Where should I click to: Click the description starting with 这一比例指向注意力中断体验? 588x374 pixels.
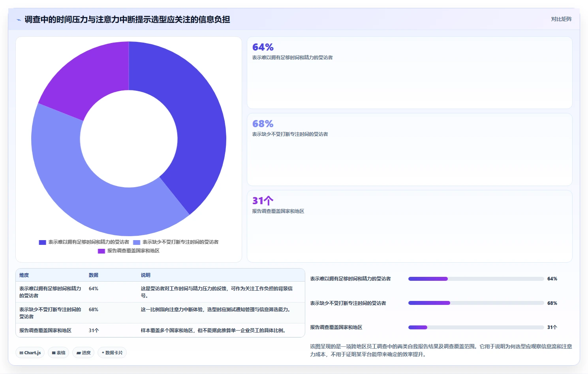tap(217, 310)
